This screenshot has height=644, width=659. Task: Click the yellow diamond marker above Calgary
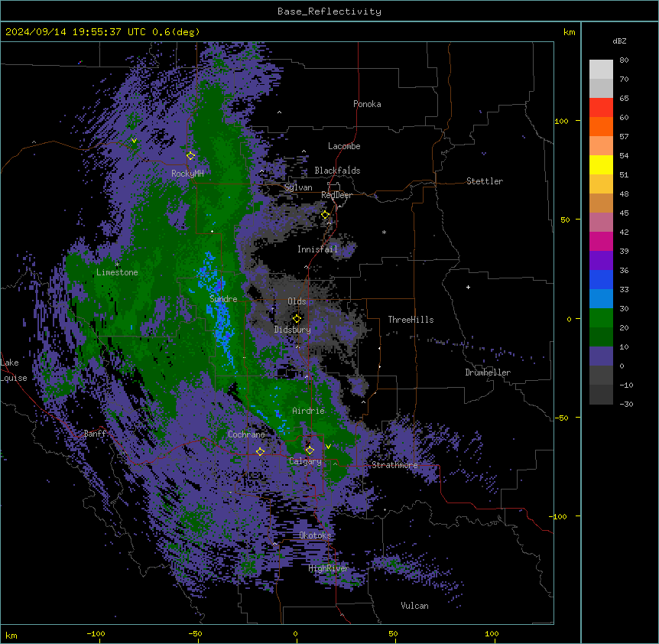[x=310, y=450]
